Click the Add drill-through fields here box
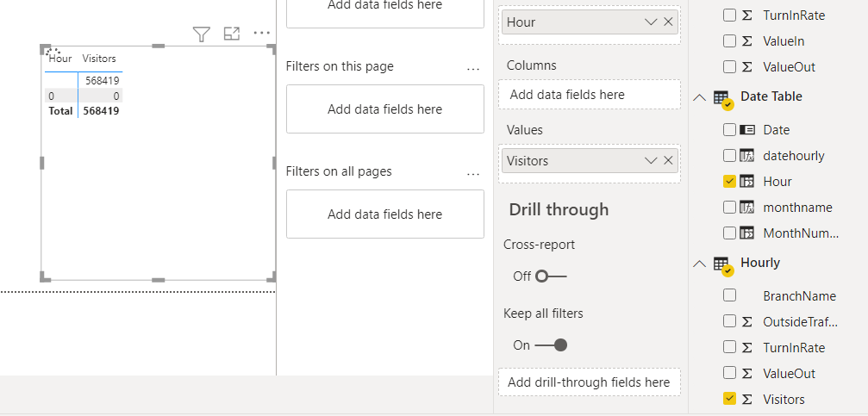Screen dimensions: 868x416 pyautogui.click(x=589, y=382)
